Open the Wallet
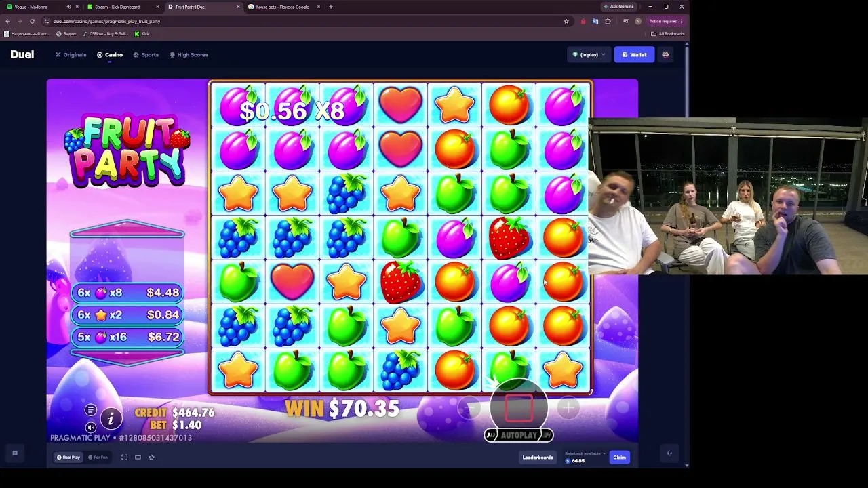This screenshot has height=488, width=868. (x=634, y=54)
